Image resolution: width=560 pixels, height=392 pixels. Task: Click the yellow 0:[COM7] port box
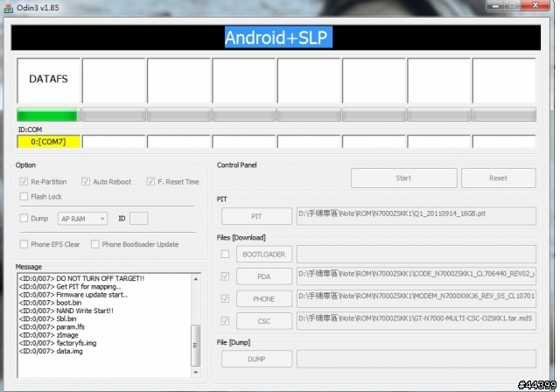(48, 142)
